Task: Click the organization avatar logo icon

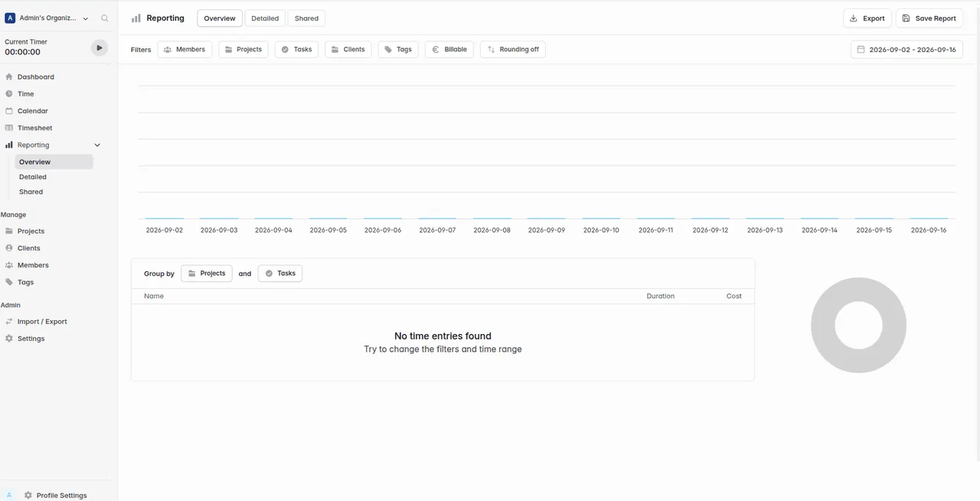Action: click(x=10, y=18)
